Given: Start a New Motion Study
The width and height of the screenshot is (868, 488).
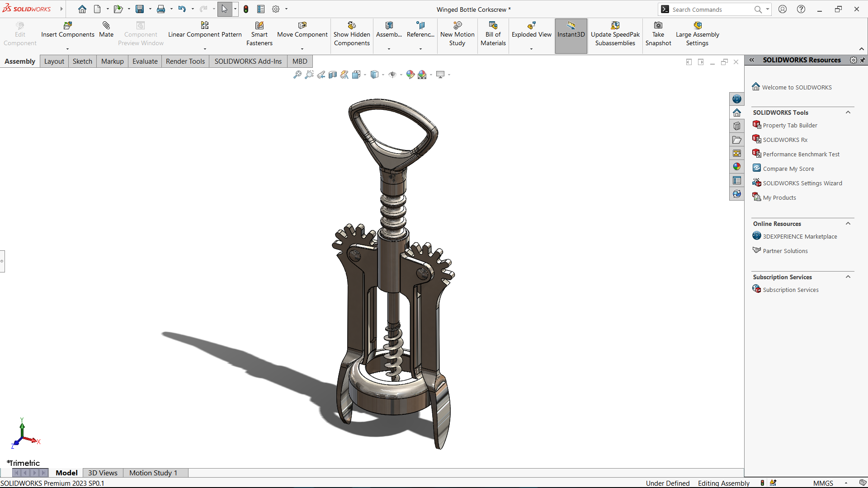Looking at the screenshot, I should click(458, 34).
